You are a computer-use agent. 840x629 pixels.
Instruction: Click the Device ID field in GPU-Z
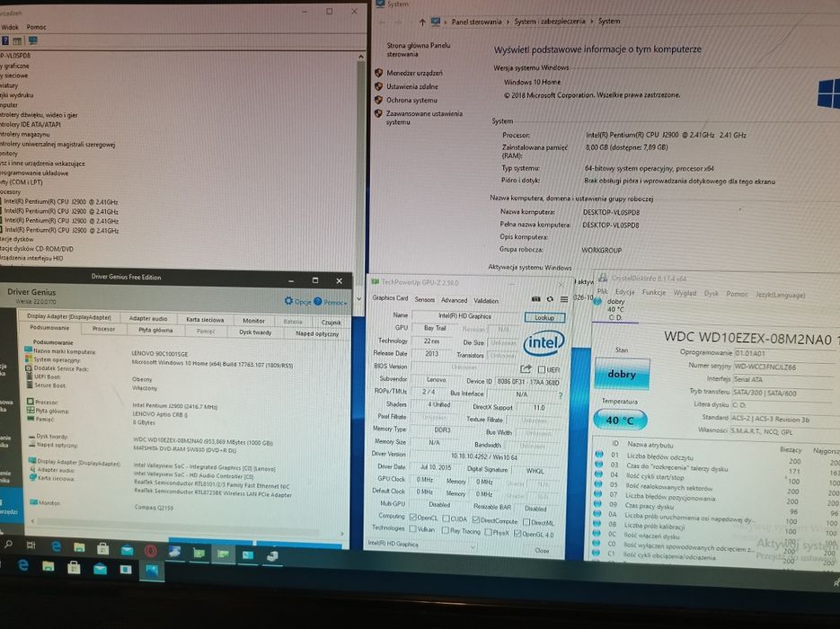(528, 382)
